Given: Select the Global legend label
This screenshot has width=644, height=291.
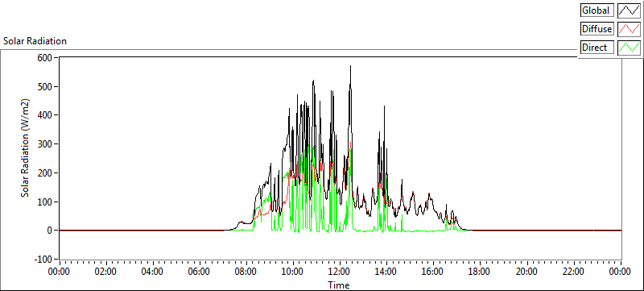Looking at the screenshot, I should (x=597, y=10).
